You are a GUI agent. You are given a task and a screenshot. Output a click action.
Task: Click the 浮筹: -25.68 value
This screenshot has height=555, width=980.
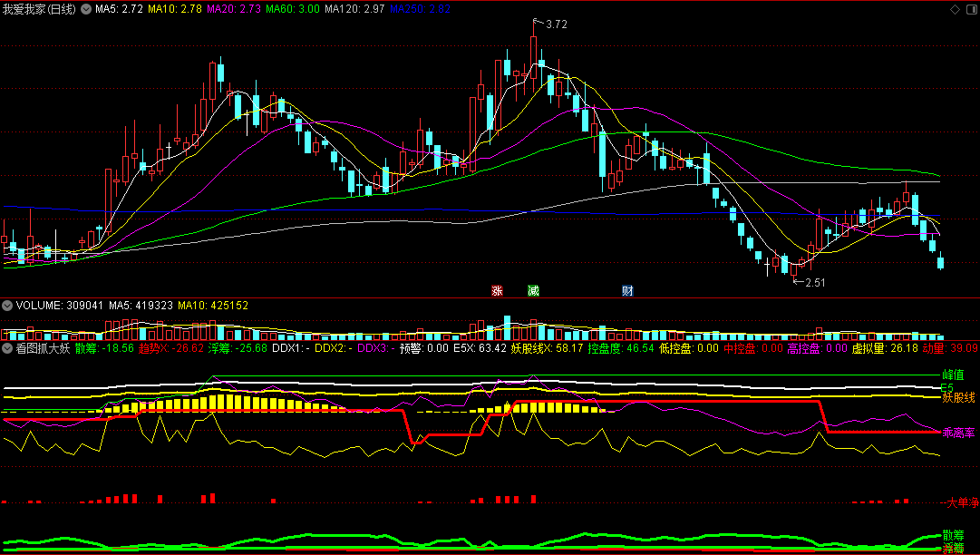(x=238, y=348)
